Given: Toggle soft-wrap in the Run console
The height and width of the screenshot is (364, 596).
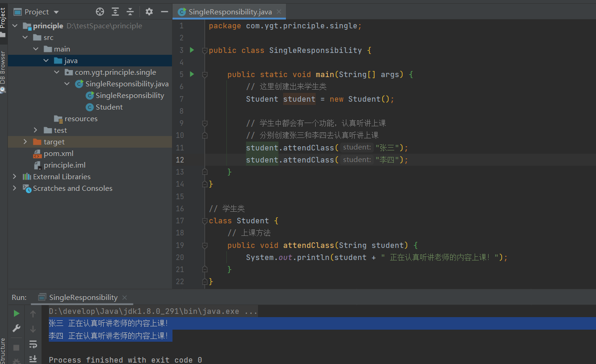Looking at the screenshot, I should point(33,344).
